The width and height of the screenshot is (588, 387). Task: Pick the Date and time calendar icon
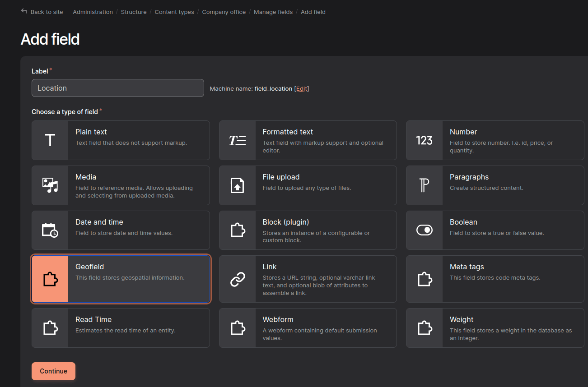pos(50,230)
